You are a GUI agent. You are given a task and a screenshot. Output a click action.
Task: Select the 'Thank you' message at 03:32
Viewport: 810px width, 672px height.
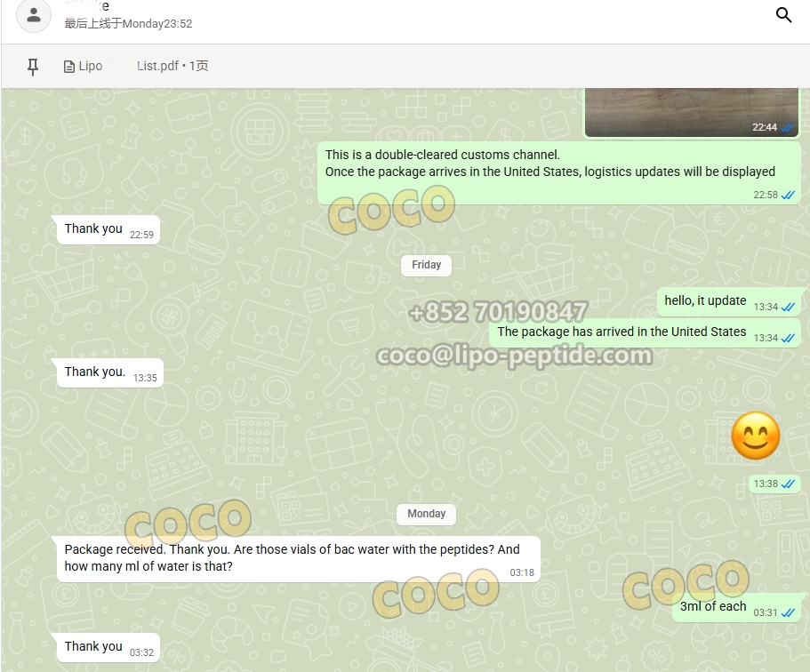click(108, 647)
